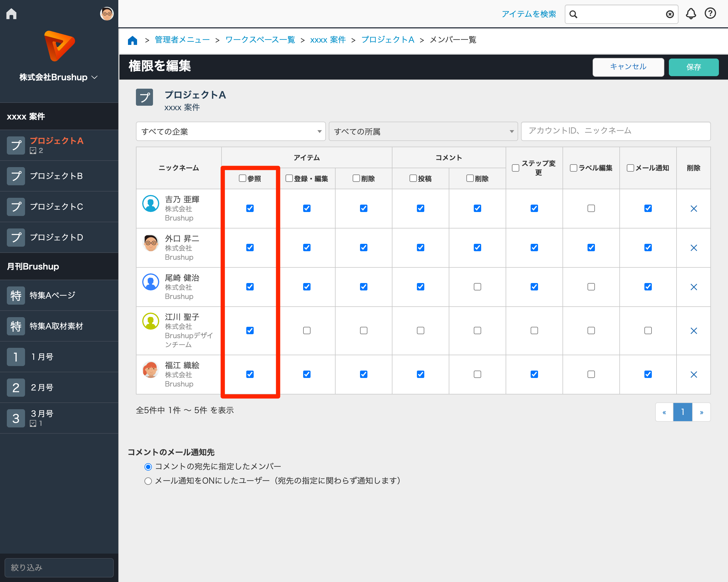
Task: Click the blue home breadcrumb icon
Action: [132, 40]
